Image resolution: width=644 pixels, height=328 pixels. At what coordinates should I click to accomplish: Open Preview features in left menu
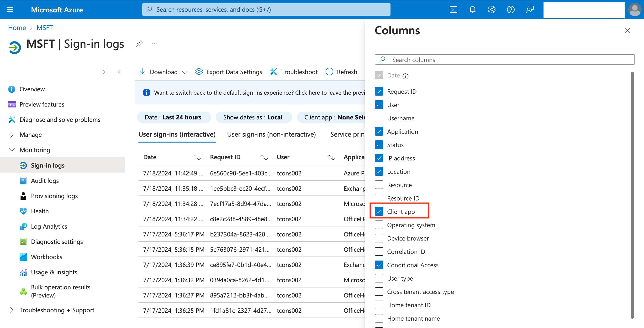[x=42, y=104]
